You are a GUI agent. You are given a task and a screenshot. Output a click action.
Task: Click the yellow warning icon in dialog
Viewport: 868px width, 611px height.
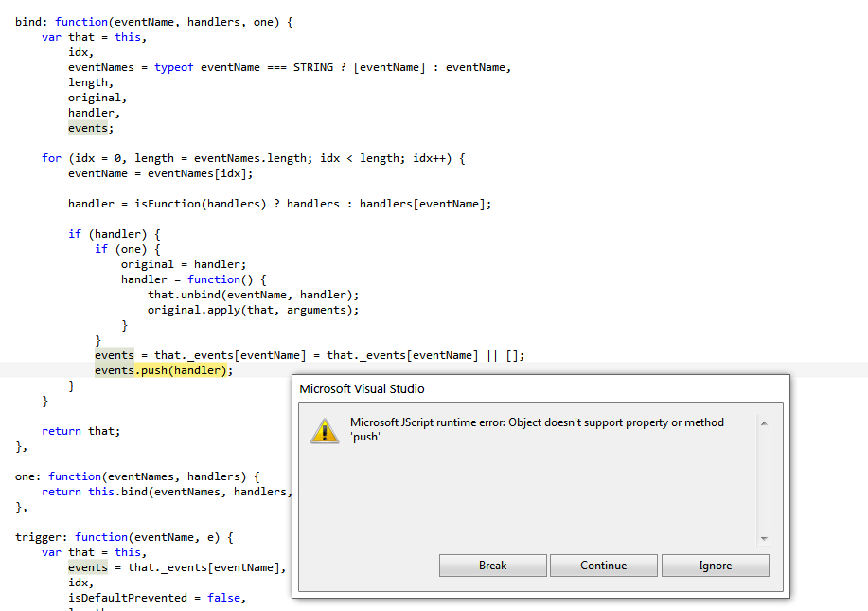325,431
